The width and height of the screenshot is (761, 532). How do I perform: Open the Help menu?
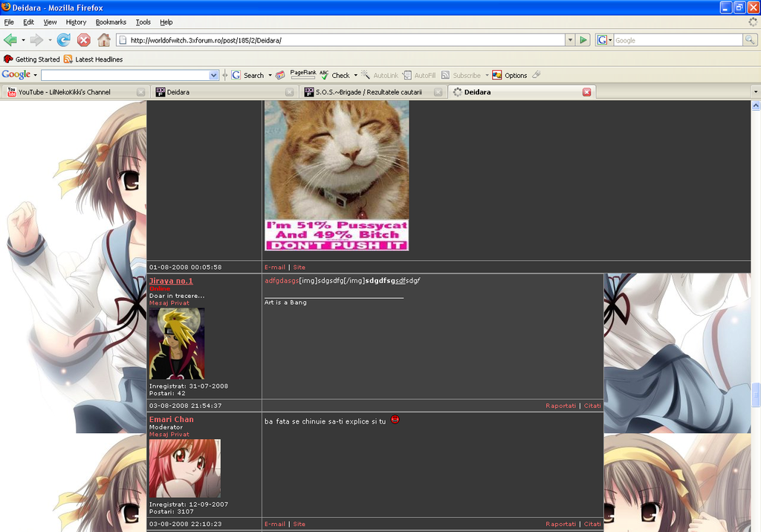pos(166,22)
